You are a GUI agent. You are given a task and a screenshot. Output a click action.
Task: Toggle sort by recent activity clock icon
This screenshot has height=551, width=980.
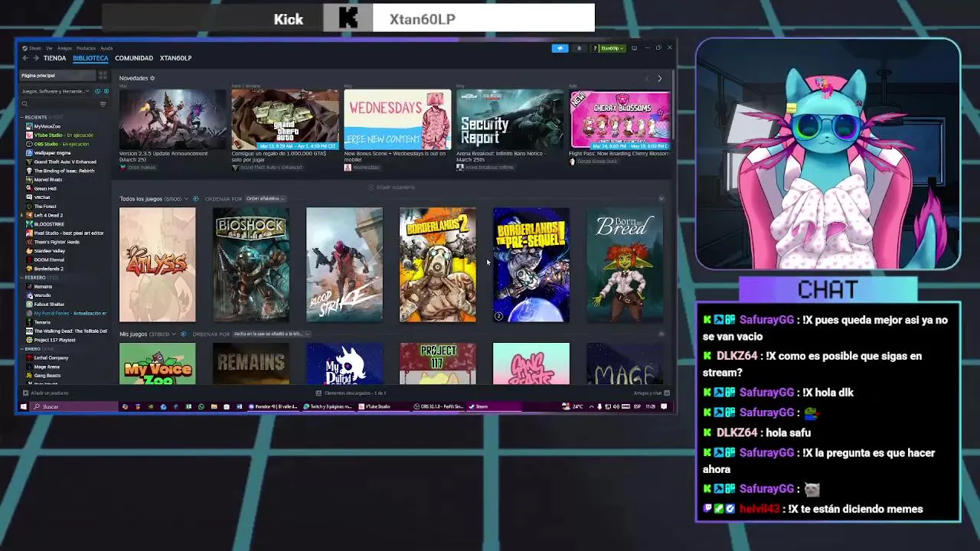click(97, 91)
